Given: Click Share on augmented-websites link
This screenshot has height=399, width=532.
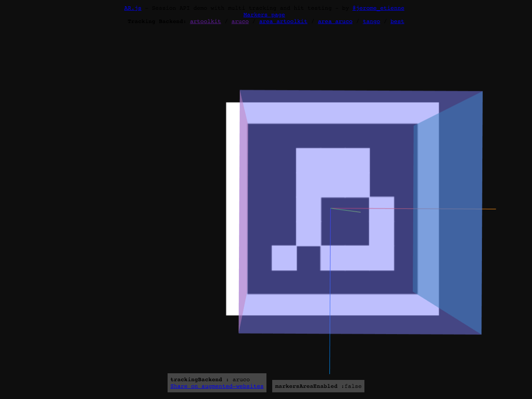Looking at the screenshot, I should pos(217,386).
